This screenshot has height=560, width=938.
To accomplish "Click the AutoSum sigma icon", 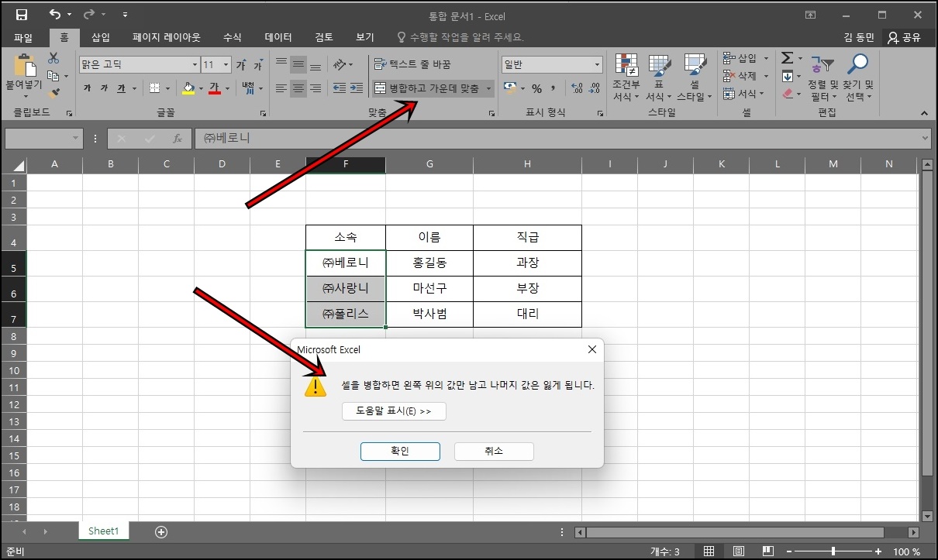I will [787, 58].
